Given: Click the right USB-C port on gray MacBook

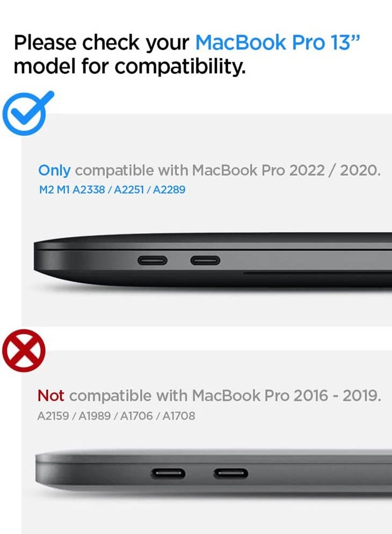Looking at the screenshot, I should coord(231,473).
